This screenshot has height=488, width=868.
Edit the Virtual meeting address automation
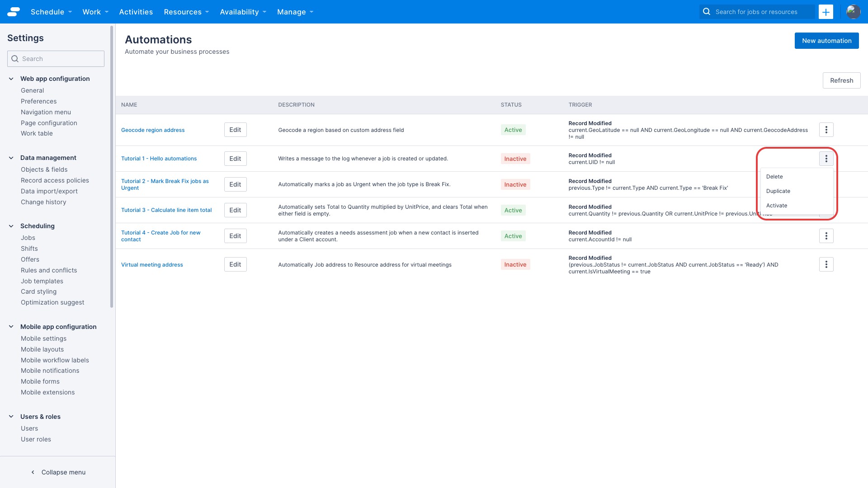[235, 264]
